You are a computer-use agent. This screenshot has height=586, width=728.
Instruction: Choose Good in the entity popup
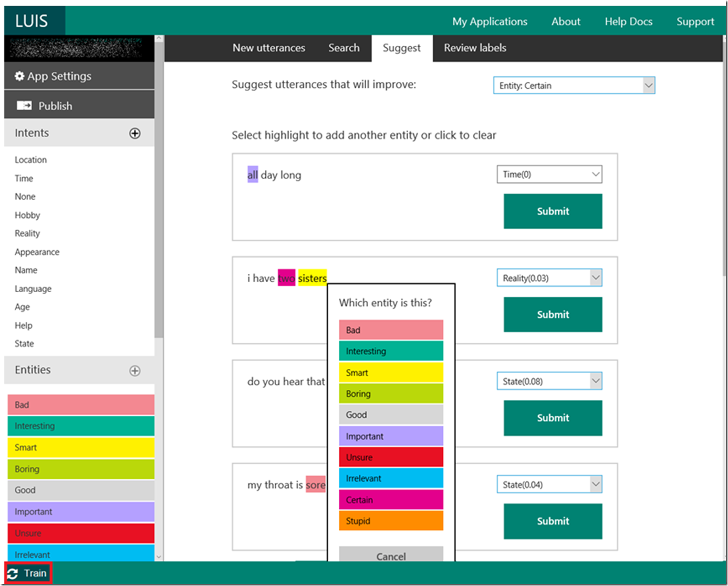tap(391, 415)
